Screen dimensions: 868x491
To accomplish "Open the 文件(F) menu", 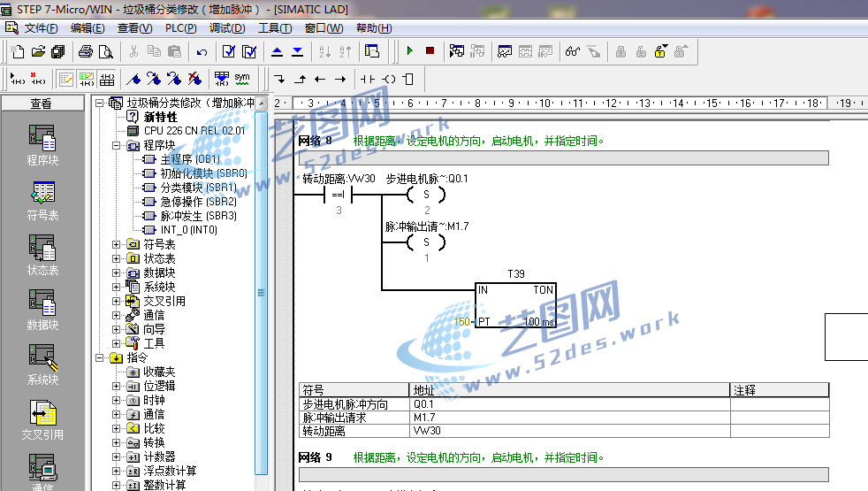I will point(41,27).
